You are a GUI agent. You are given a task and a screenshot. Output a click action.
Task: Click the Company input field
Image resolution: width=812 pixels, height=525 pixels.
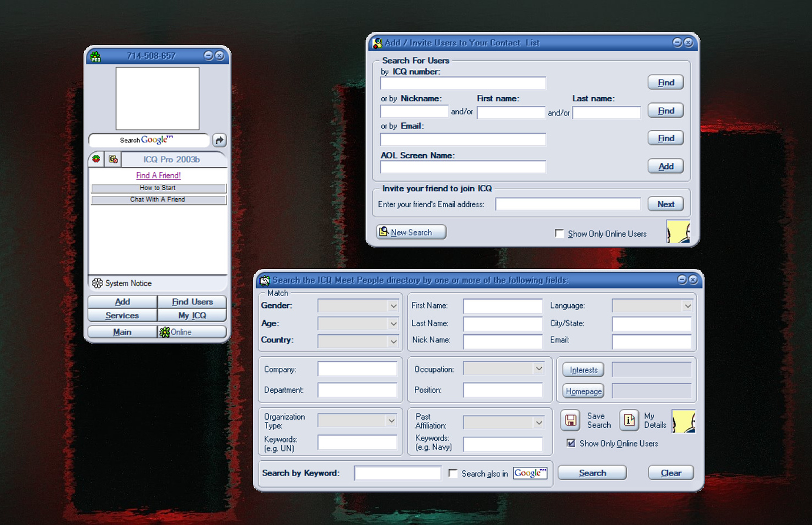tap(357, 369)
